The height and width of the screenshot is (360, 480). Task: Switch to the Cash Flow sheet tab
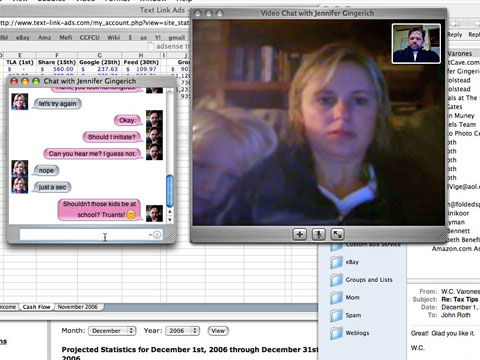point(36,307)
